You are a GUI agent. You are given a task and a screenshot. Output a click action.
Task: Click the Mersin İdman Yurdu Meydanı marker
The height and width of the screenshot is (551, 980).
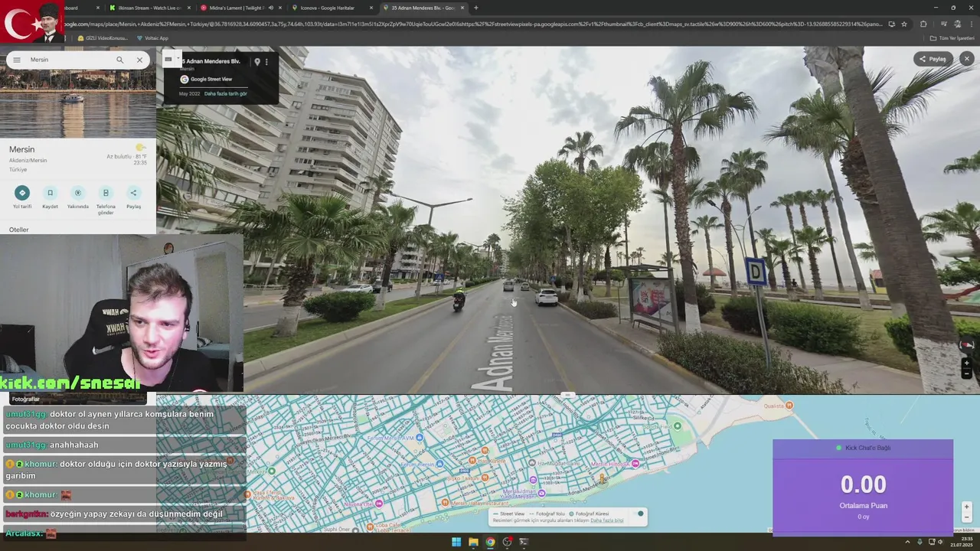click(x=541, y=493)
